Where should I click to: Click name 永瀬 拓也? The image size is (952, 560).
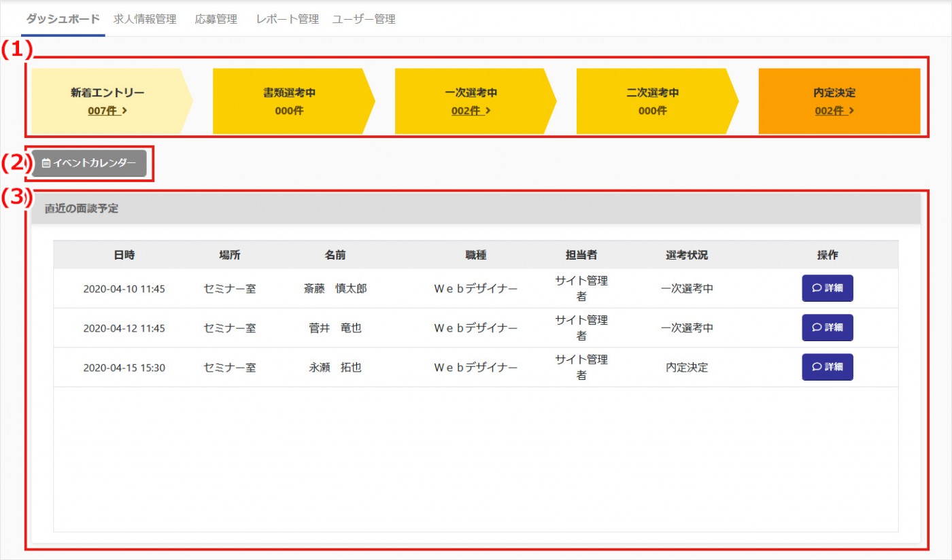335,368
